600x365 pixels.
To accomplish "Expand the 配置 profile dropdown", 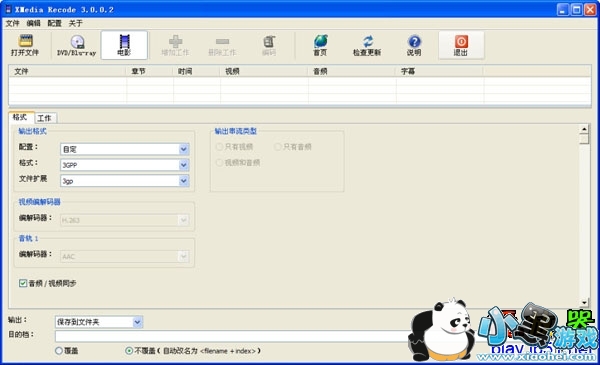I will [x=184, y=149].
